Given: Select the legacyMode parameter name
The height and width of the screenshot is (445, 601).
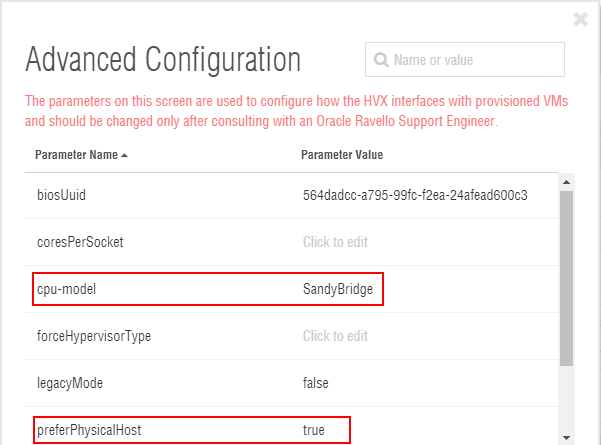Looking at the screenshot, I should click(x=68, y=383).
